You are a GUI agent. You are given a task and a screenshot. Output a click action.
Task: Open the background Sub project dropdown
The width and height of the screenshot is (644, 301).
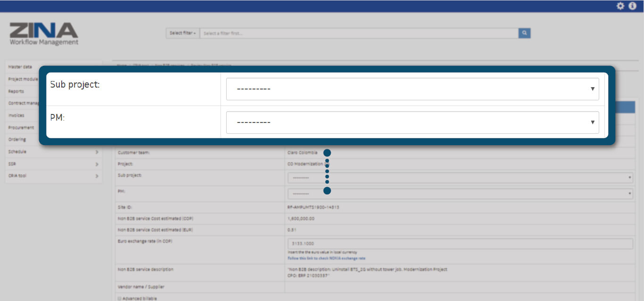(x=460, y=178)
